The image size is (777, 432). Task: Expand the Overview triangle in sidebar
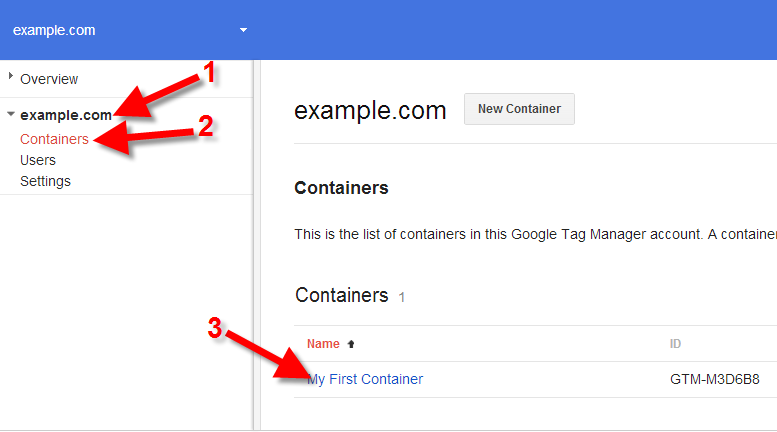[11, 78]
